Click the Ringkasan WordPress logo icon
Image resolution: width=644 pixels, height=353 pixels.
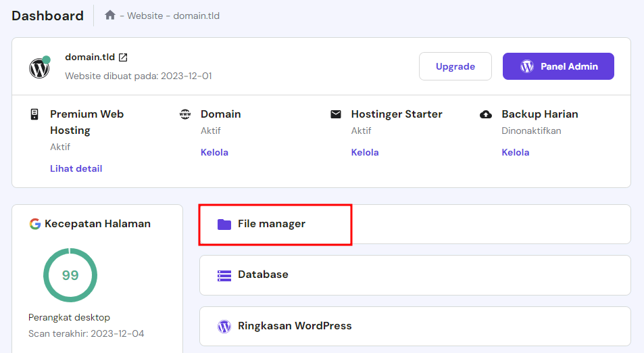click(224, 327)
